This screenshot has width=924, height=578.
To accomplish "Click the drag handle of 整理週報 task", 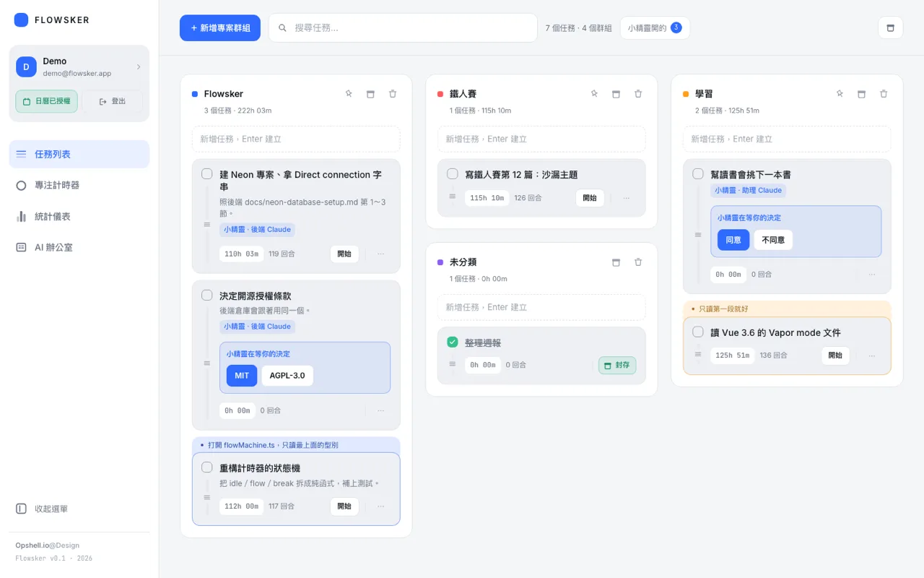I will tap(453, 363).
